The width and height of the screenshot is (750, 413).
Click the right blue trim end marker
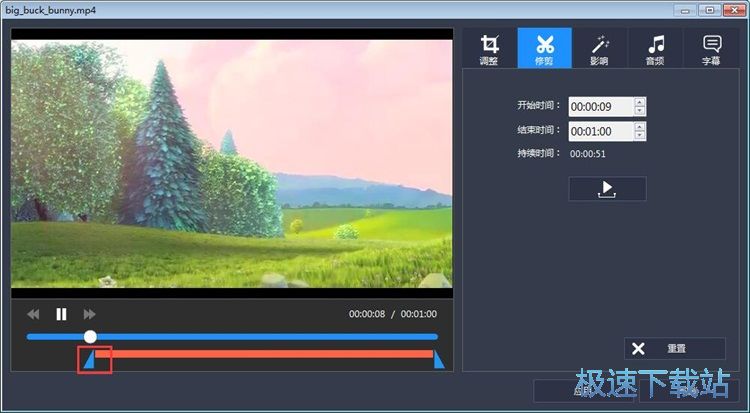[439, 360]
